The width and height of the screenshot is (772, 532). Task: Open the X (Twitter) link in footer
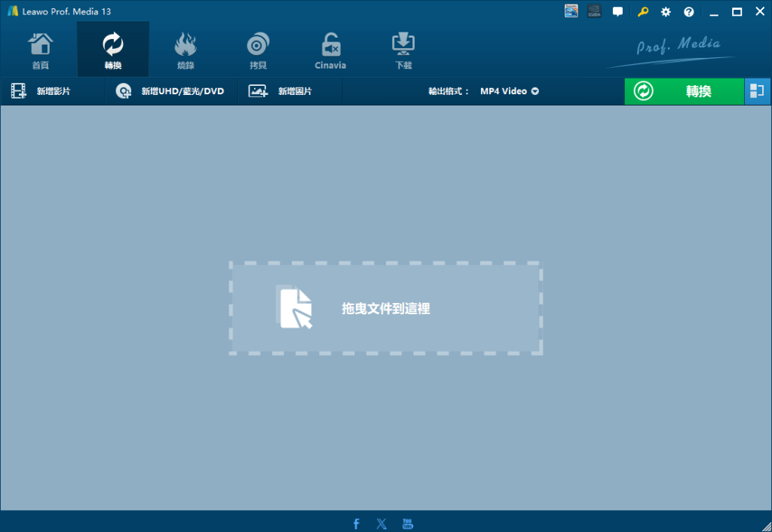[x=381, y=524]
